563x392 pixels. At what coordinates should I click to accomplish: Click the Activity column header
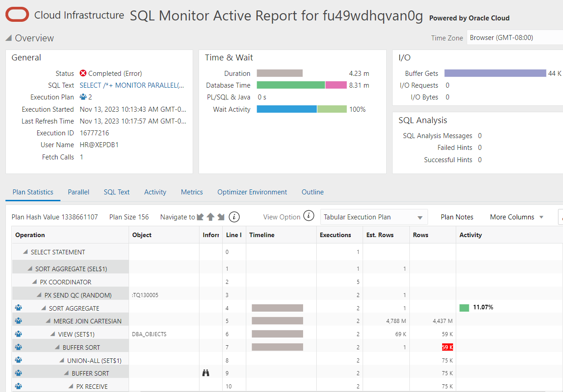(x=471, y=235)
